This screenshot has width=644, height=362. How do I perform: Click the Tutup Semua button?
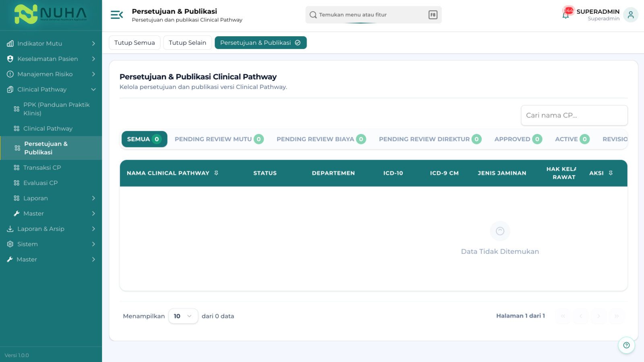tap(134, 43)
